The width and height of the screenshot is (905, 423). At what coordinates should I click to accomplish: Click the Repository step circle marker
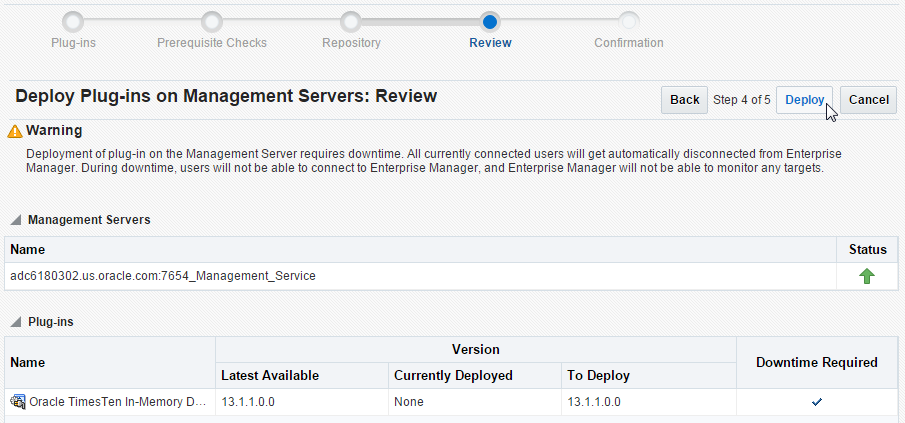[x=351, y=22]
